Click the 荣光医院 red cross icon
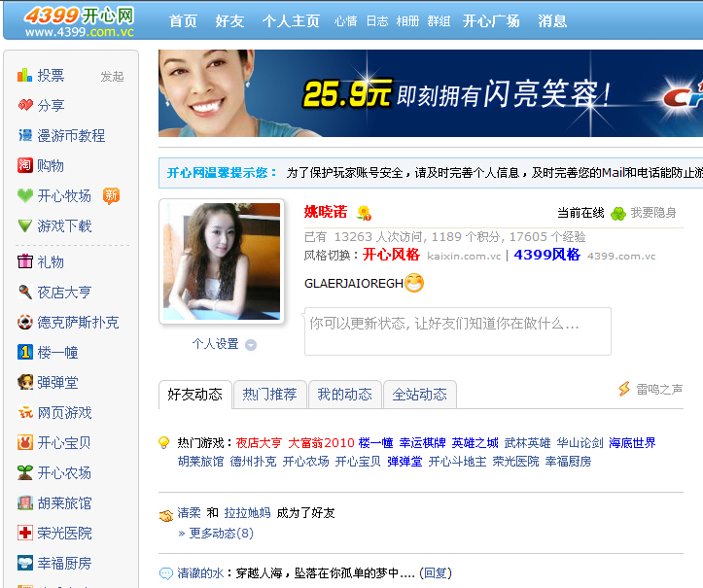703x588 pixels. pos(25,533)
